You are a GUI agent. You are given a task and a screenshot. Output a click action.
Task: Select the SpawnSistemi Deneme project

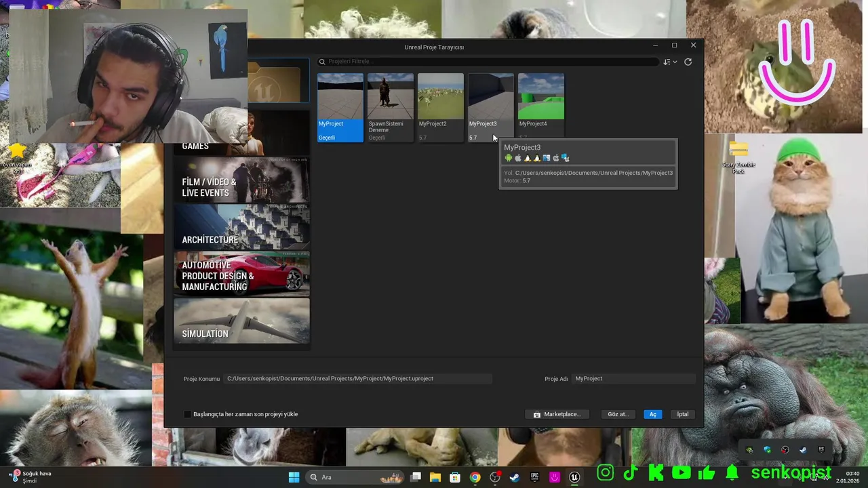(x=391, y=107)
